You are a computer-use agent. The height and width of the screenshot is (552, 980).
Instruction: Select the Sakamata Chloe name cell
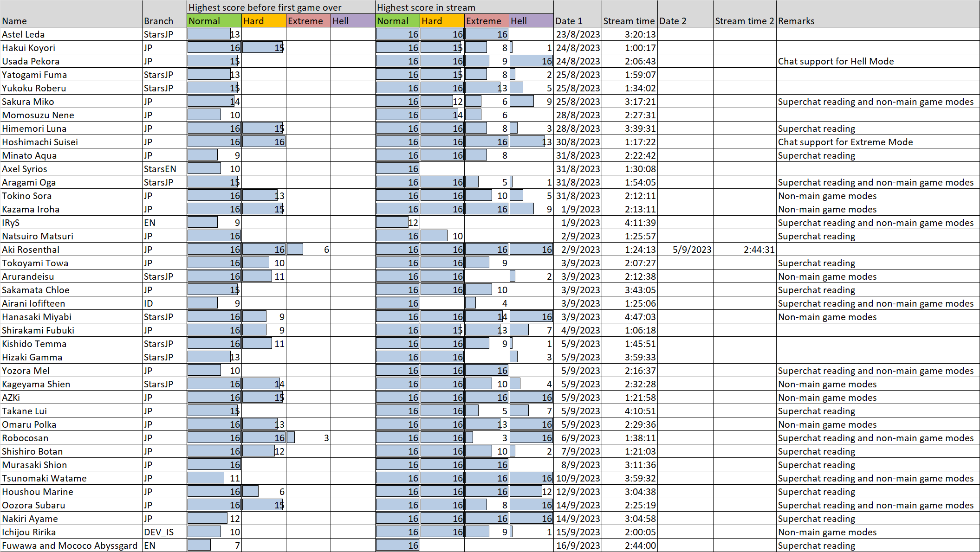point(71,290)
